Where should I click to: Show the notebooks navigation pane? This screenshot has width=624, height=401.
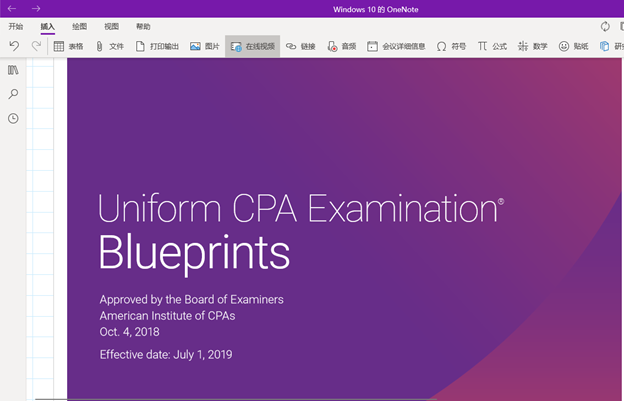tap(13, 70)
